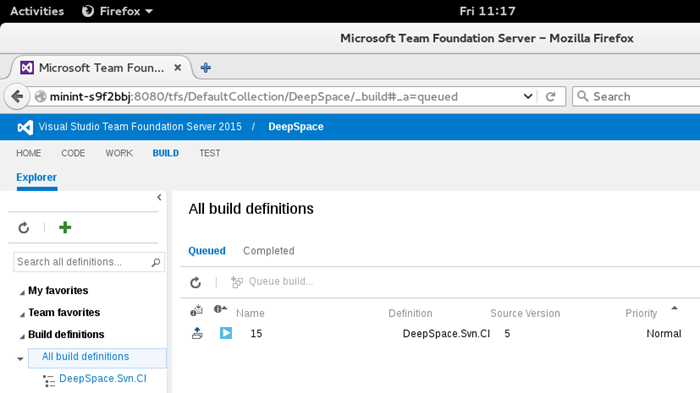Open the Firefox application menu in the top bar
This screenshot has height=393, width=700.
pyautogui.click(x=117, y=11)
